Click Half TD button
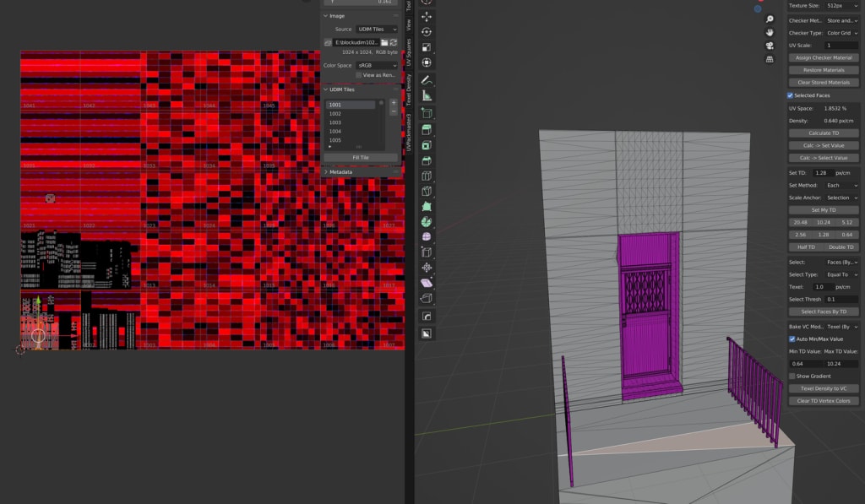 coord(806,247)
